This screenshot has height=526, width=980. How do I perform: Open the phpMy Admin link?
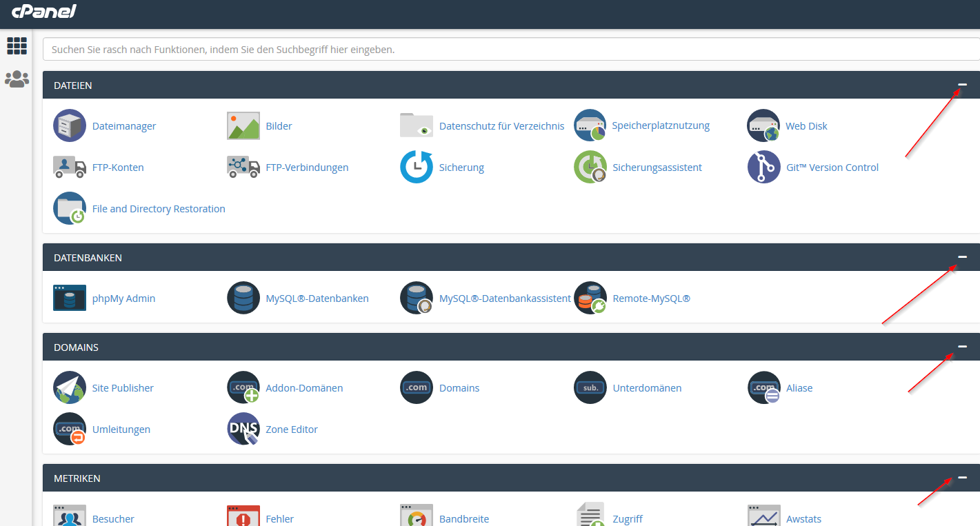pyautogui.click(x=123, y=299)
